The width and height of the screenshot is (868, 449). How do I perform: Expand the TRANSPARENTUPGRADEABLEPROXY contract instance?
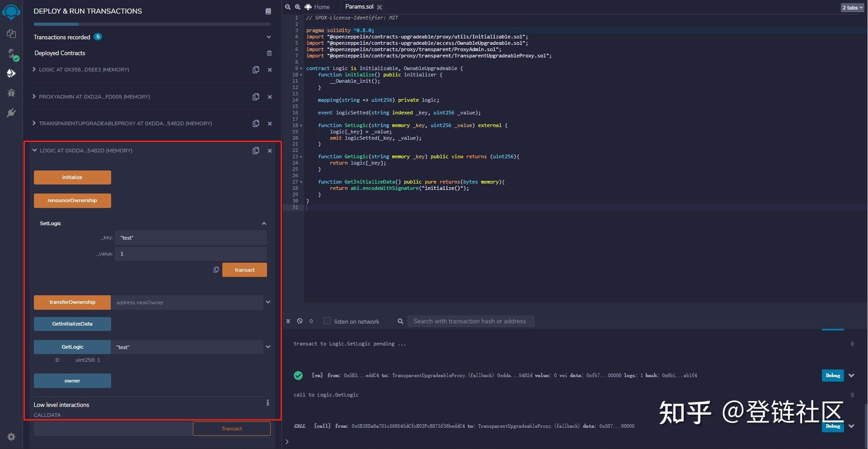point(34,123)
